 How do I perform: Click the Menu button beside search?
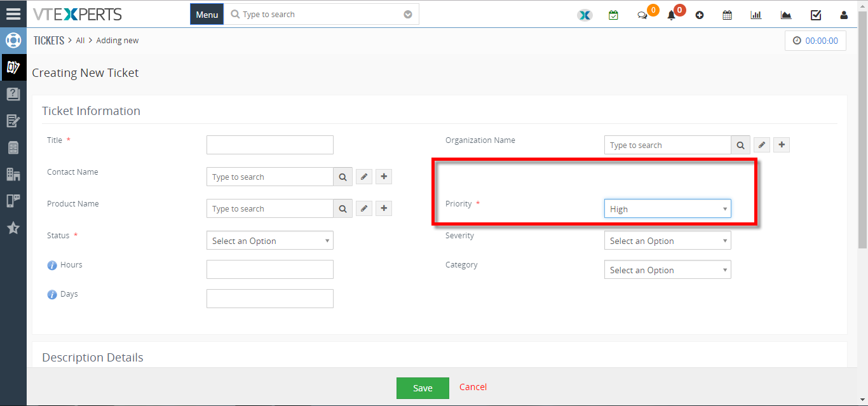[207, 14]
